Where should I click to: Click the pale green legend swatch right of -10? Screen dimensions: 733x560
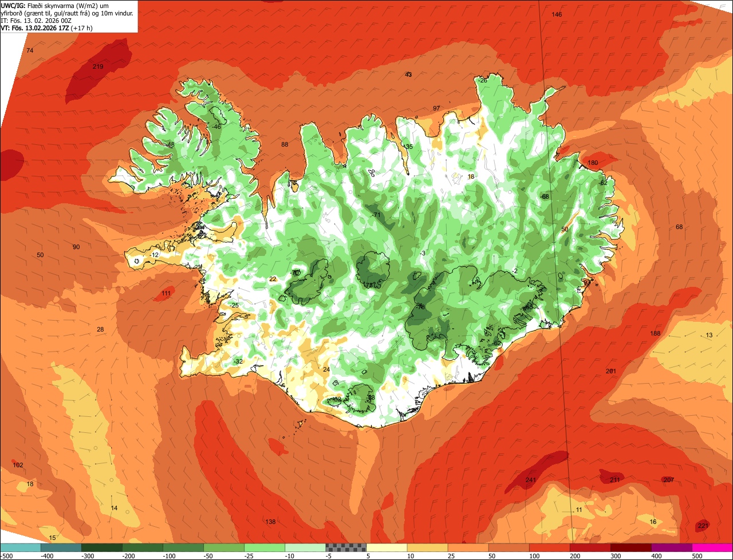pos(305,547)
